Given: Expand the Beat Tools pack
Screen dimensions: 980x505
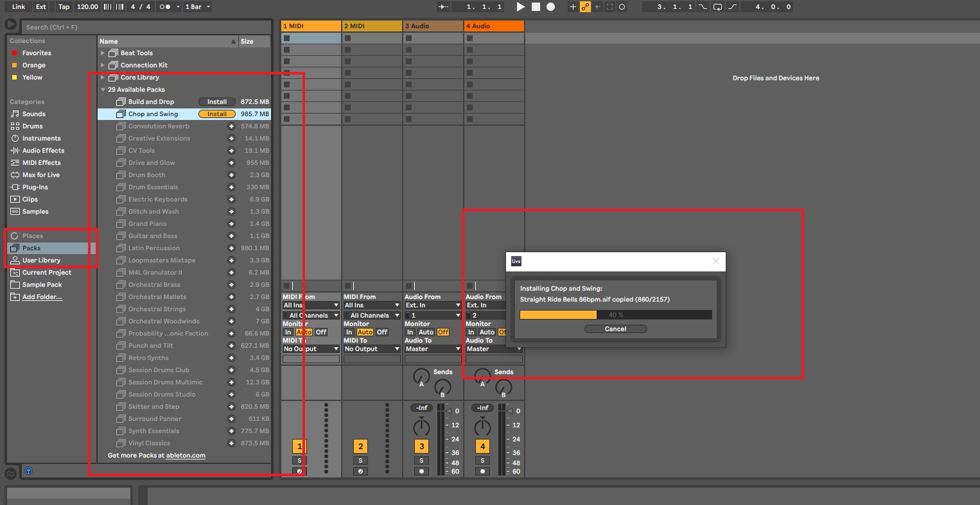Looking at the screenshot, I should pos(103,53).
